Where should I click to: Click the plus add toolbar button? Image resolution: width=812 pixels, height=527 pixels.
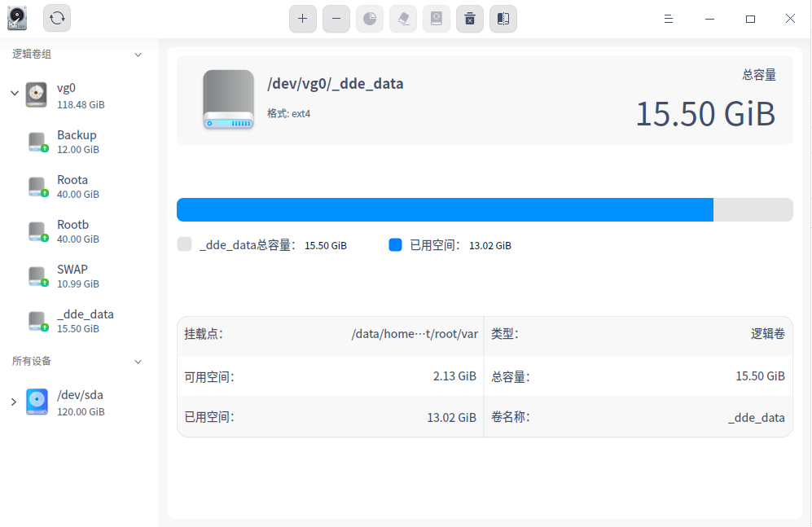point(303,20)
